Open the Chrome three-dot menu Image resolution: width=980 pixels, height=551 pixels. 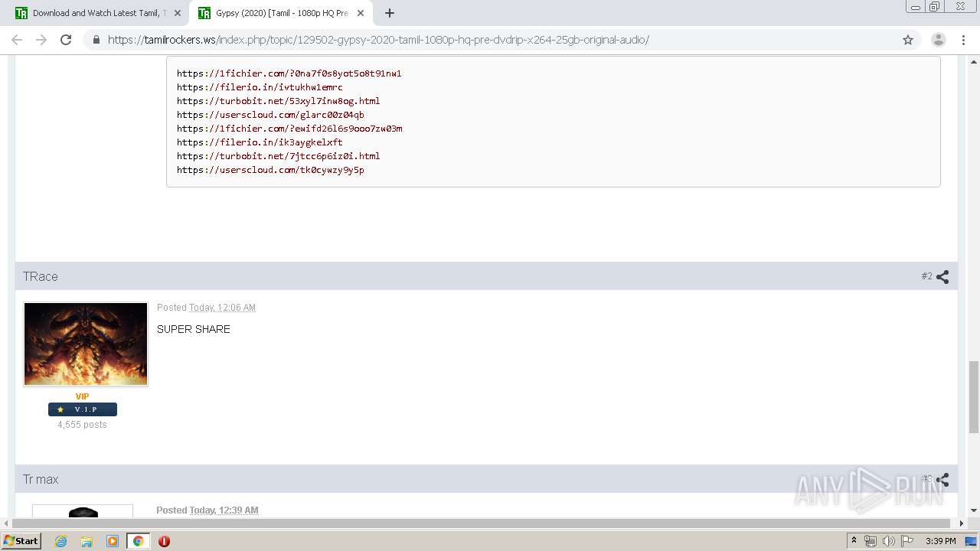pyautogui.click(x=963, y=40)
